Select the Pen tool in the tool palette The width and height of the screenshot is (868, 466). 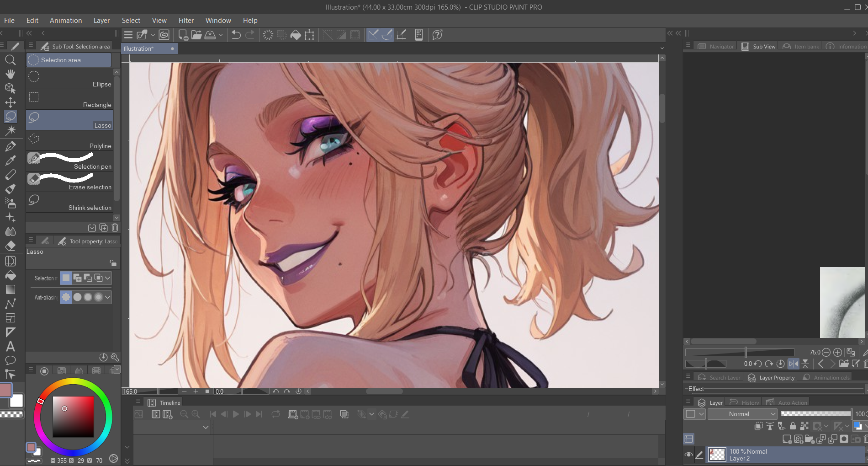tap(10, 146)
